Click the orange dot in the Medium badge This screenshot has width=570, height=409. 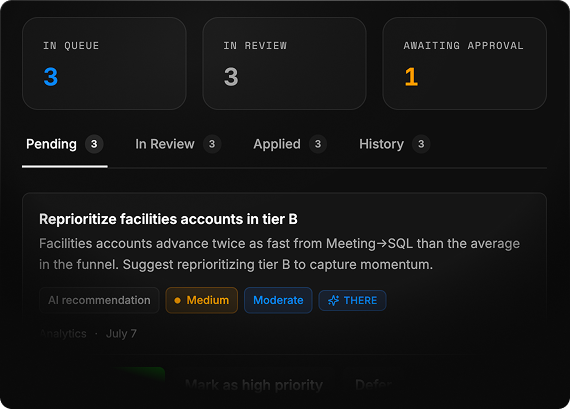tap(177, 300)
